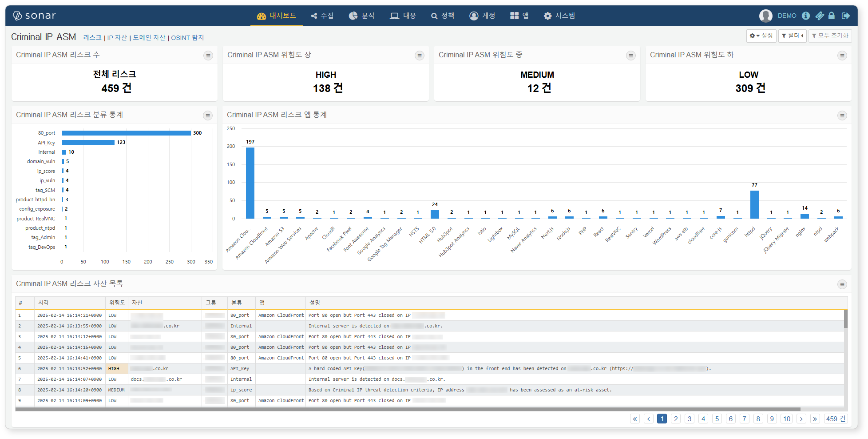Click the 459 건 total risk value

[x=116, y=88]
